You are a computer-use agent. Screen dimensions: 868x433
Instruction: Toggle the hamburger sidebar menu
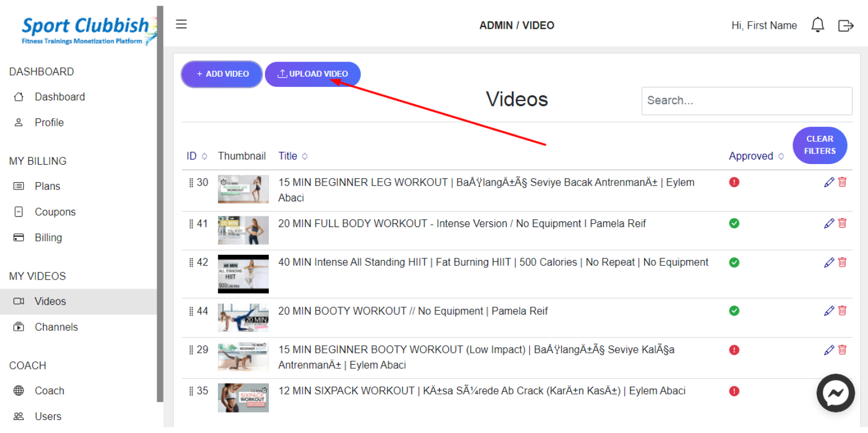pos(181,24)
